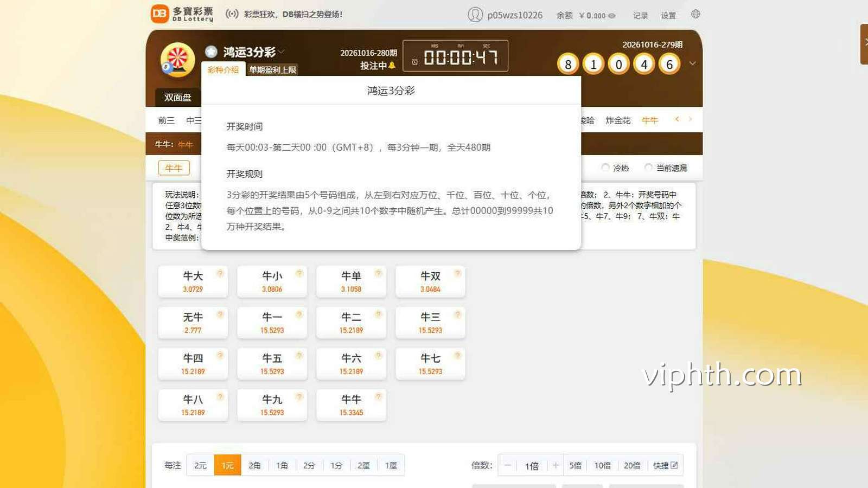This screenshot has width=868, height=488.
Task: Switch to the 单期盈利上限 tab
Action: point(272,69)
